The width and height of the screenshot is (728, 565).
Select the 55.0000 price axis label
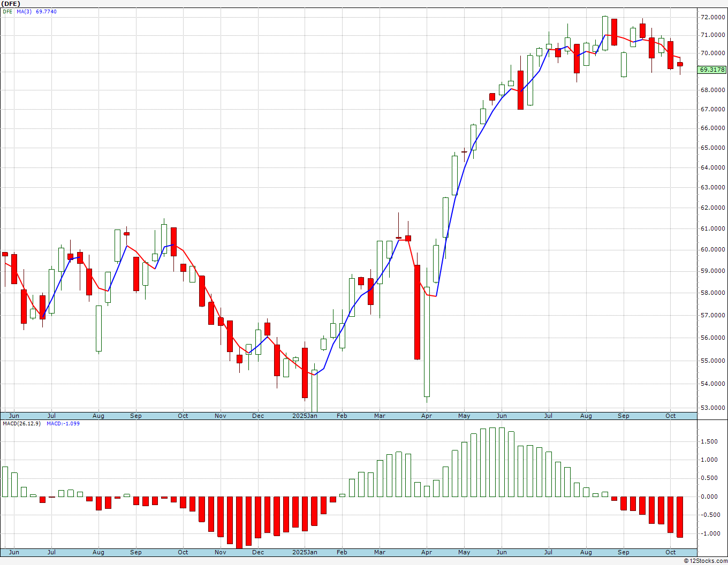pos(713,361)
